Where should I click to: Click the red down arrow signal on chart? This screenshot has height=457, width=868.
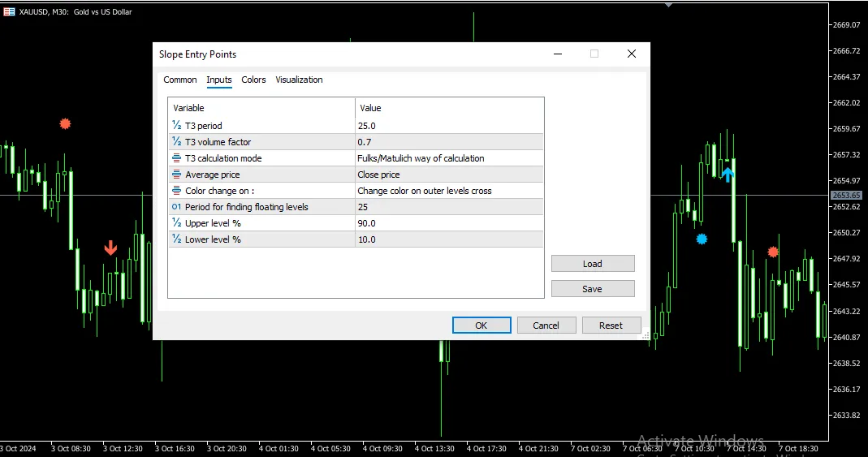point(110,248)
